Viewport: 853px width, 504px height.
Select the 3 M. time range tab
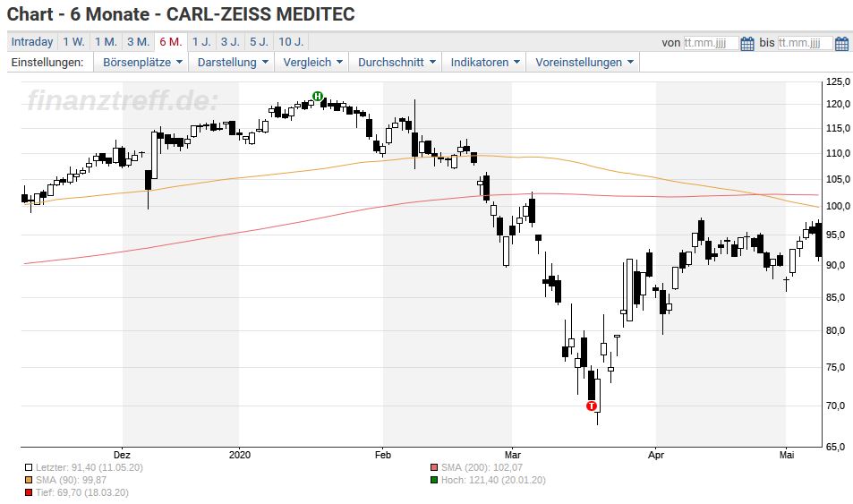(x=138, y=42)
